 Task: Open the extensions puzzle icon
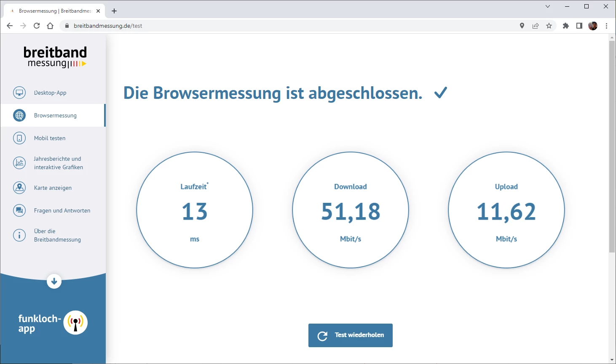click(566, 26)
